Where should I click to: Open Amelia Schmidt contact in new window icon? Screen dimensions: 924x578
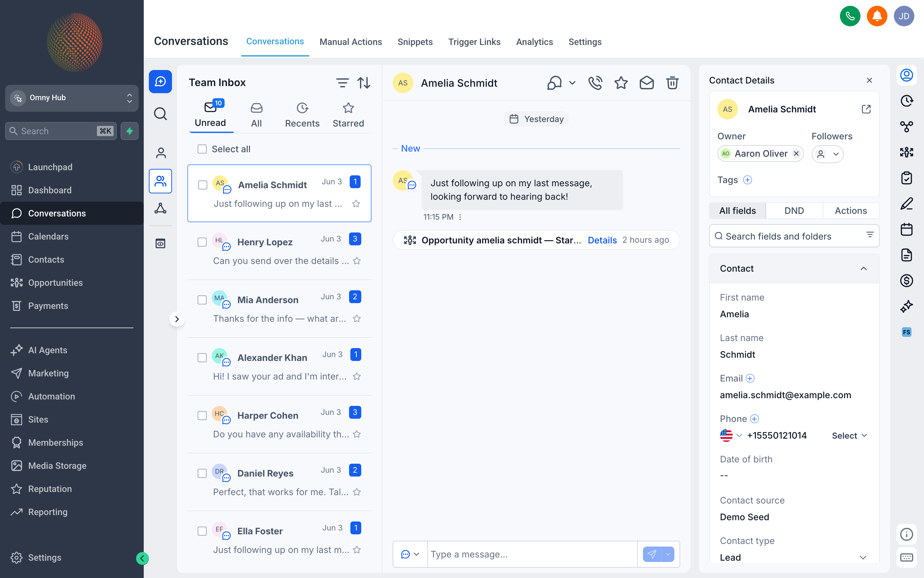866,109
